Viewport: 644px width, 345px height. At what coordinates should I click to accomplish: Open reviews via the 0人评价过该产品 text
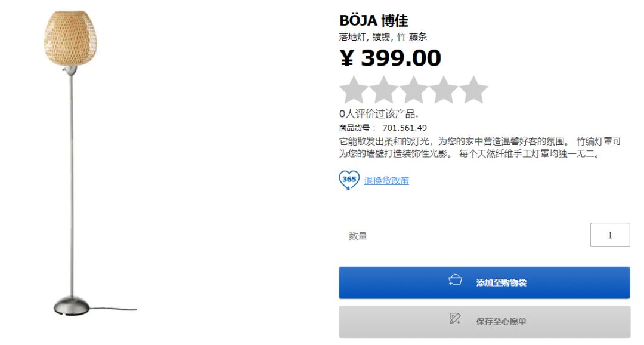[x=374, y=114]
